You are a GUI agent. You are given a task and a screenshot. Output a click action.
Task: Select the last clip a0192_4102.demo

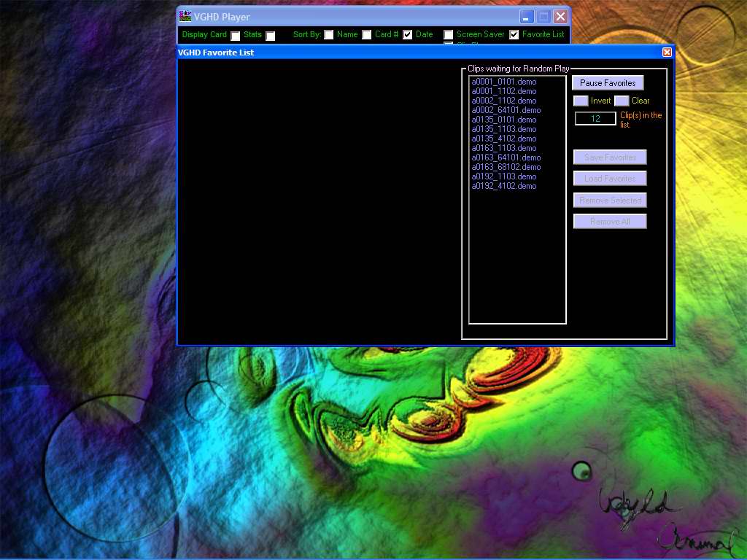click(x=504, y=186)
